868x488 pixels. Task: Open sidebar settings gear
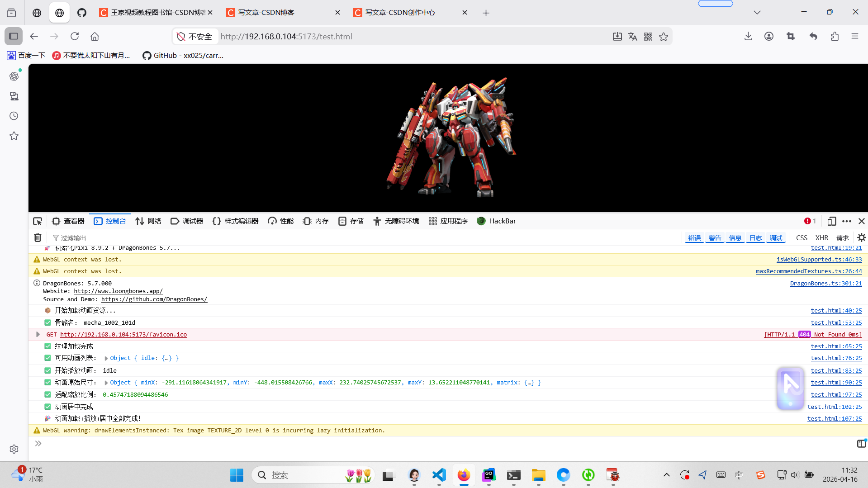pos(14,449)
